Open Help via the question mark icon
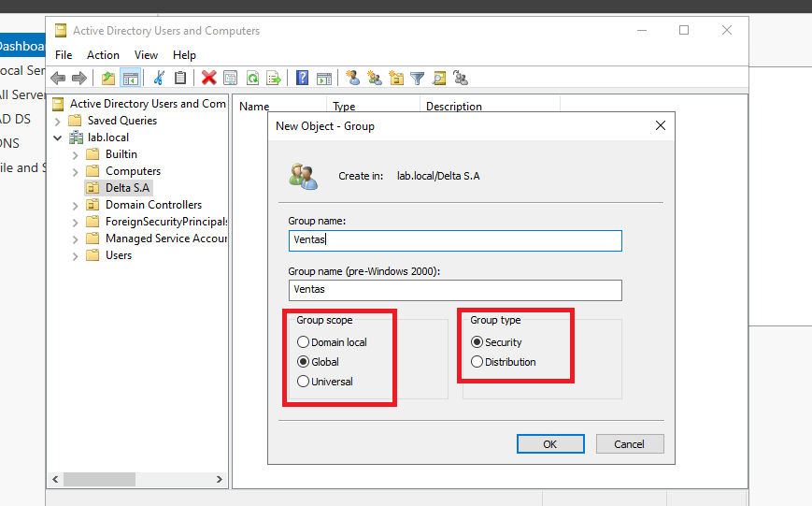 tap(303, 79)
